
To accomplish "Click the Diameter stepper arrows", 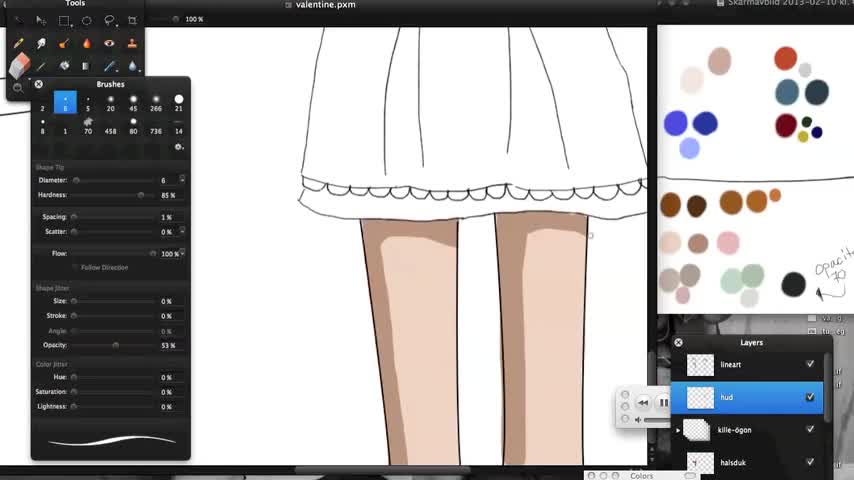I will click(x=182, y=179).
